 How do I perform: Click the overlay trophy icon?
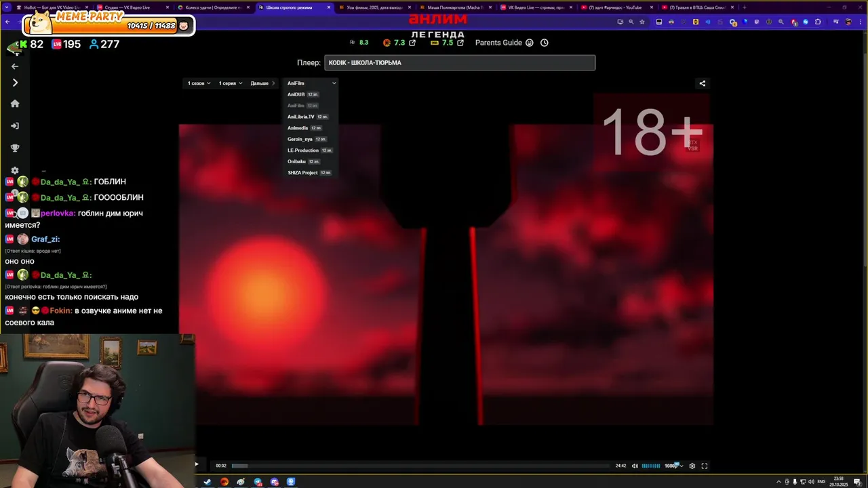15,148
